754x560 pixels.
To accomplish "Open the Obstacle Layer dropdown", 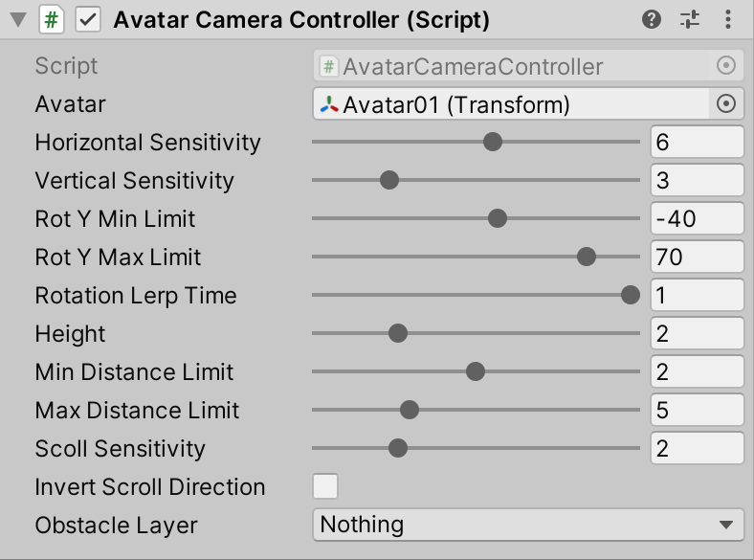I will coord(527,525).
